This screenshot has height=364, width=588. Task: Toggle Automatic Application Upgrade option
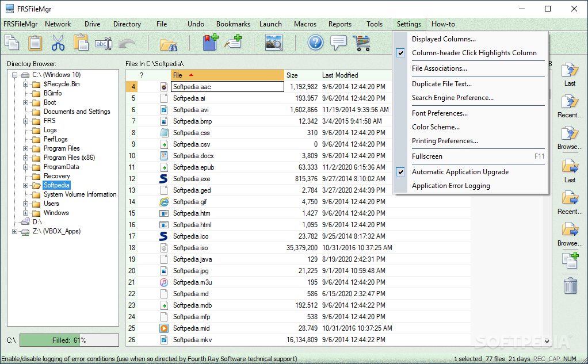pos(460,172)
